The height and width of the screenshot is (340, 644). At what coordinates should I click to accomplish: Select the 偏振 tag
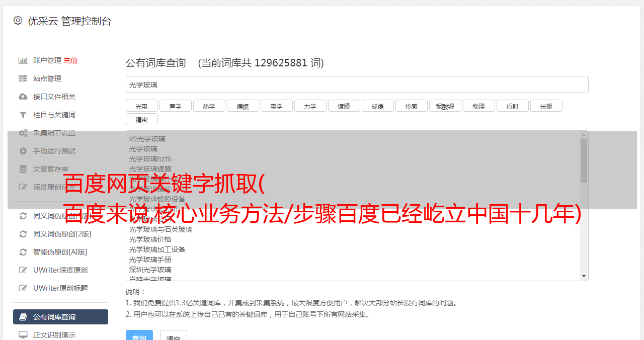[243, 106]
